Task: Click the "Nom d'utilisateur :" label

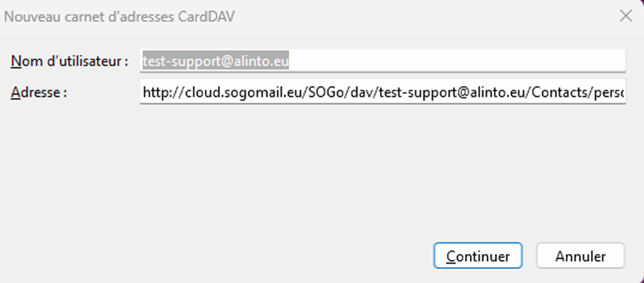Action: pos(70,61)
